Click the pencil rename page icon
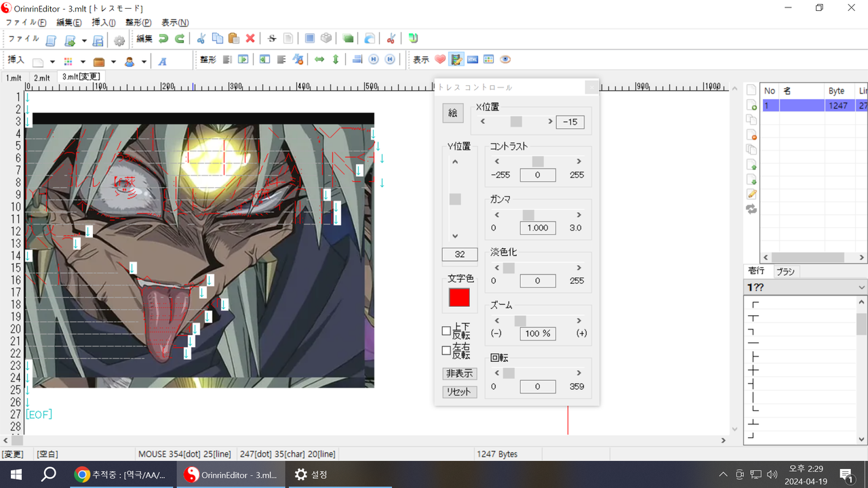This screenshot has width=868, height=488. pos(751,195)
